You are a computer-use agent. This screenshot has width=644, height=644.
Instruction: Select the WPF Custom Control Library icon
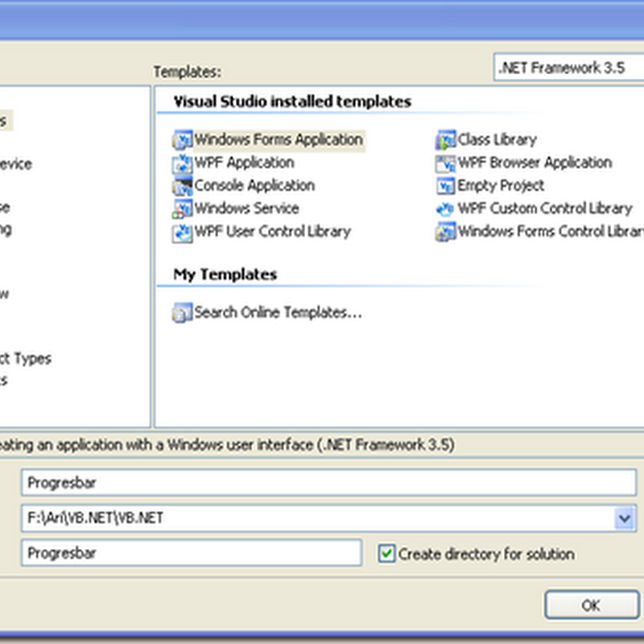coord(446,209)
